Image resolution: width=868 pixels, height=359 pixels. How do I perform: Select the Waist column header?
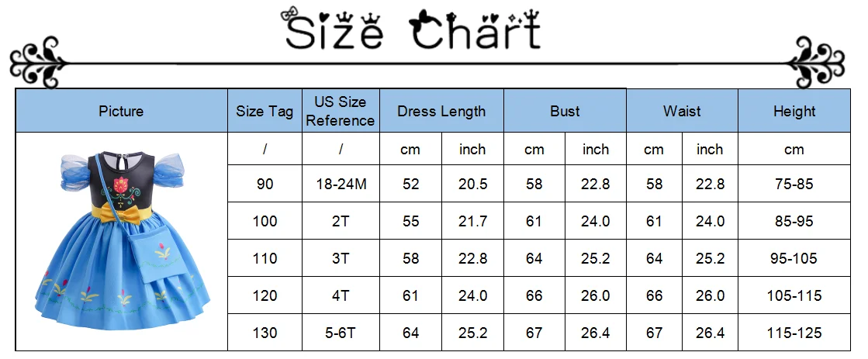(x=682, y=111)
